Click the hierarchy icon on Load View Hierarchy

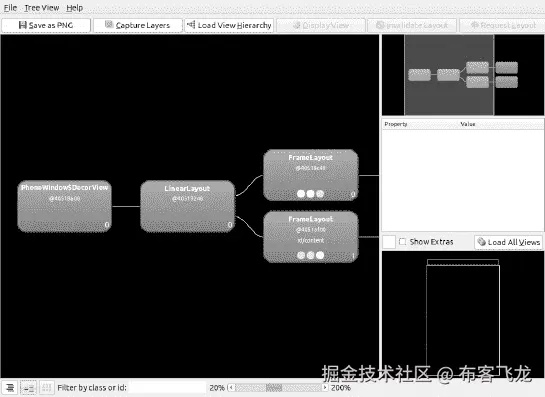[191, 24]
